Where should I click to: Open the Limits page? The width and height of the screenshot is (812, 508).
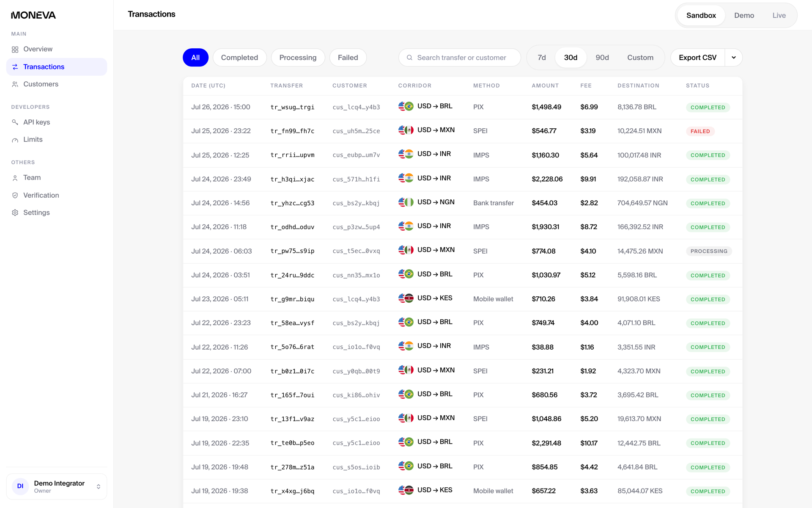click(x=57, y=140)
